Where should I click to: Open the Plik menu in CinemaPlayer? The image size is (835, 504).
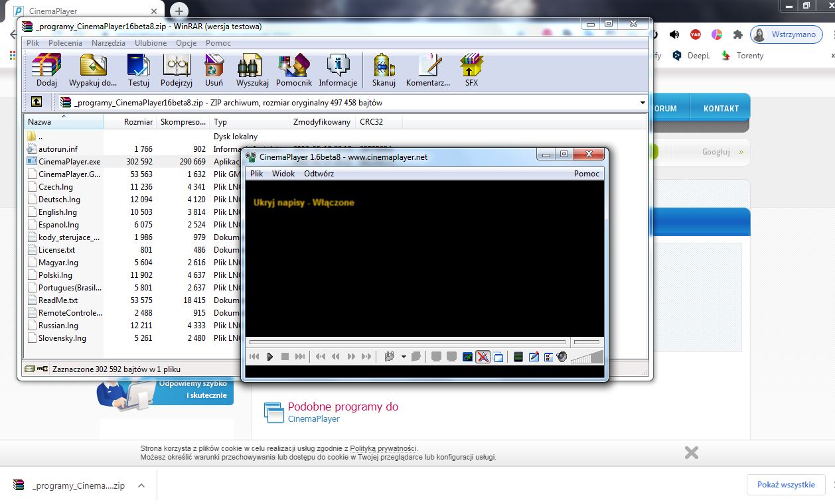click(256, 174)
